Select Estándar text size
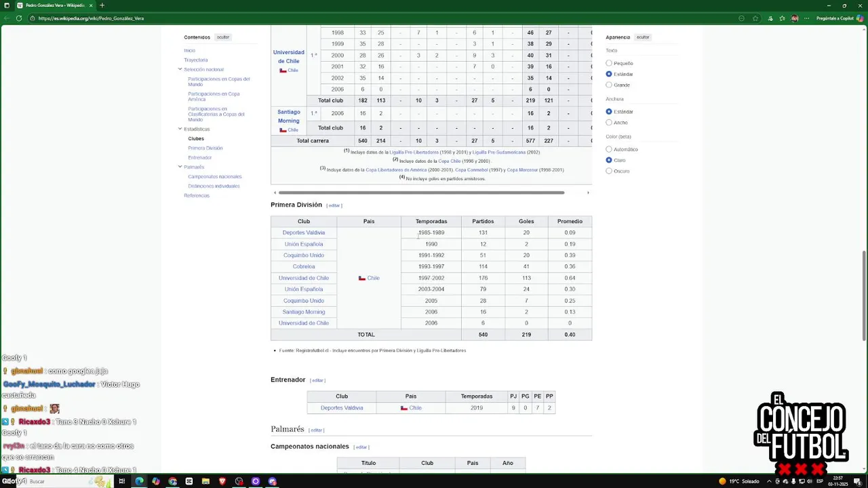The image size is (868, 488). 609,74
